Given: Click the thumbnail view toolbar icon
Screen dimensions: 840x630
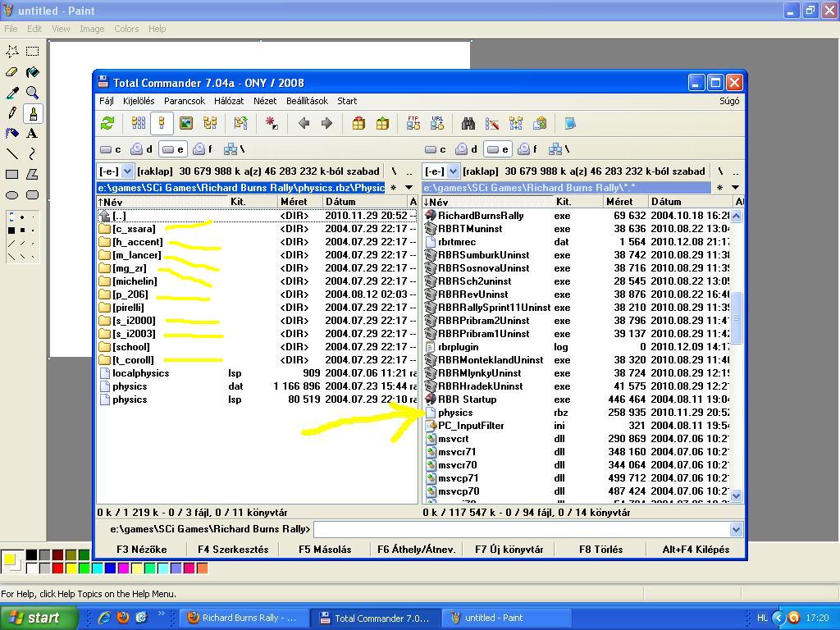Looking at the screenshot, I should point(186,124).
